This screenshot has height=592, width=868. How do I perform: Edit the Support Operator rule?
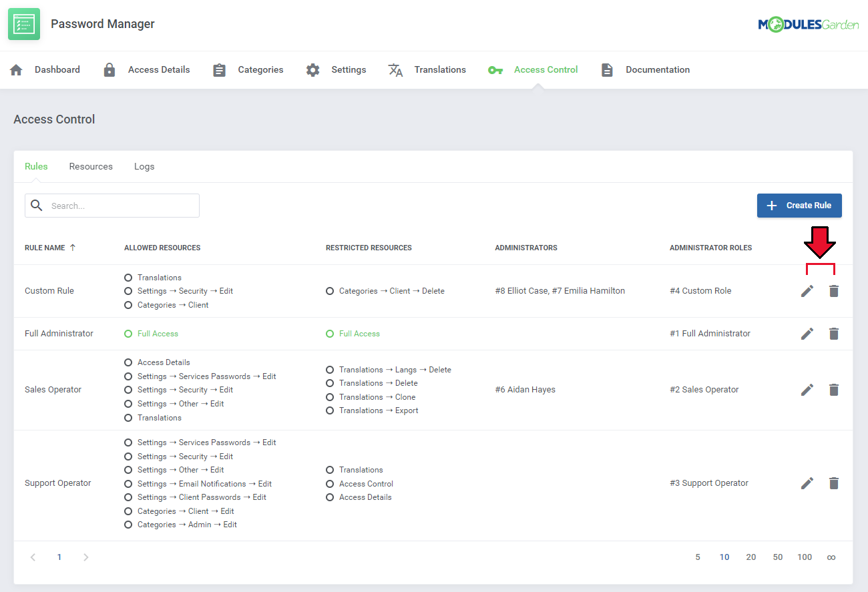tap(807, 483)
